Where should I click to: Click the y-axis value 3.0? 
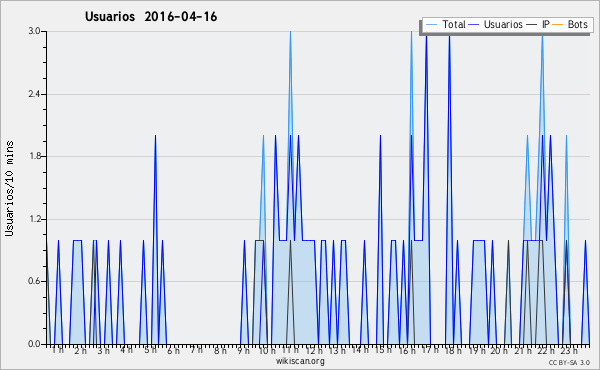35,31
